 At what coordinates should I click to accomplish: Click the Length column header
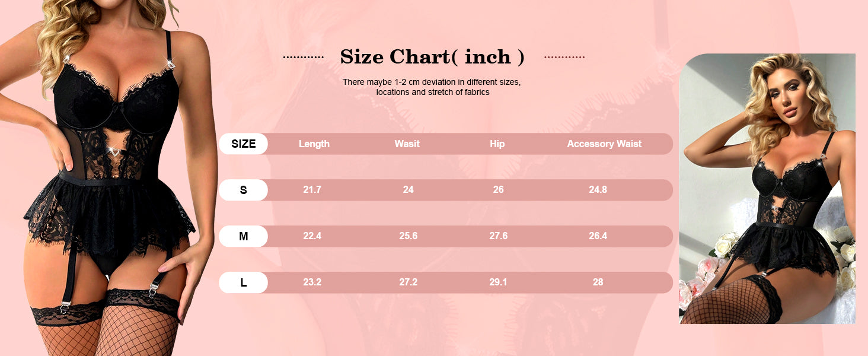click(314, 144)
